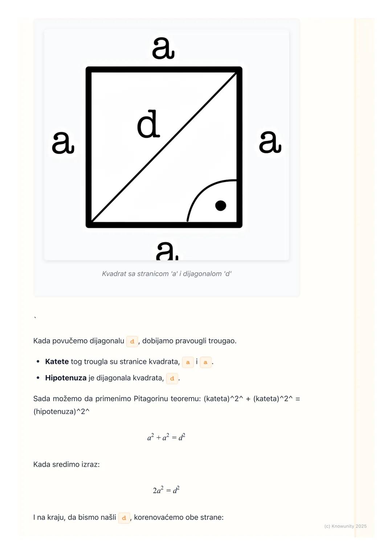Click the 'd' diagonal label inside the square
This screenshot has width=392, height=555.
click(x=148, y=125)
